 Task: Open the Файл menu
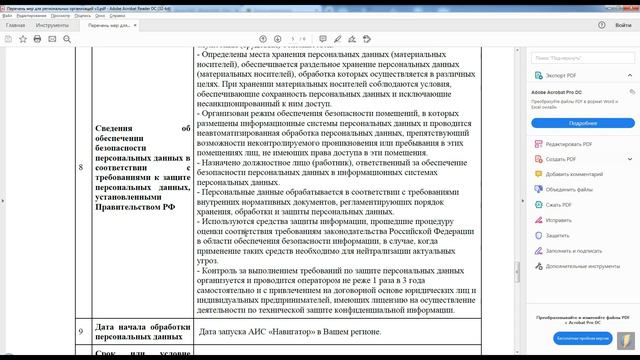7,16
